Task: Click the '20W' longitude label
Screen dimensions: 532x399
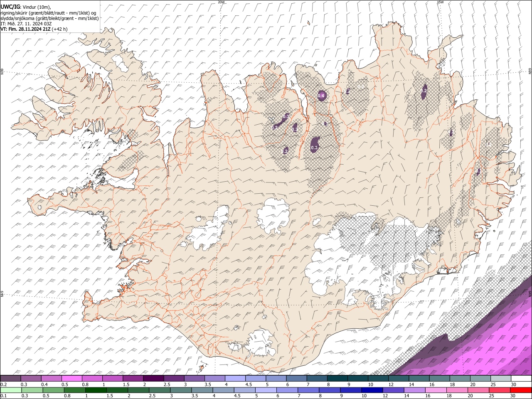Action: tap(221, 2)
